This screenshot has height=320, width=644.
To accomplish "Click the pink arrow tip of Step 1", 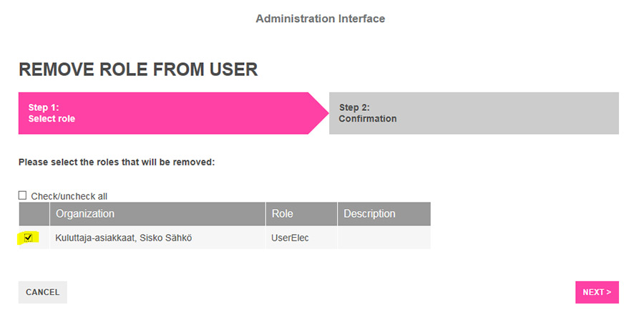I will 318,113.
